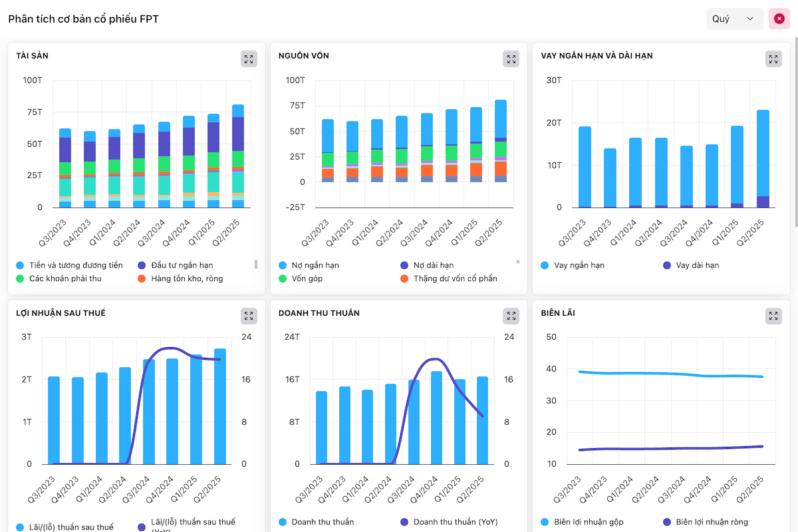Open the Quý period dropdown

[733, 19]
